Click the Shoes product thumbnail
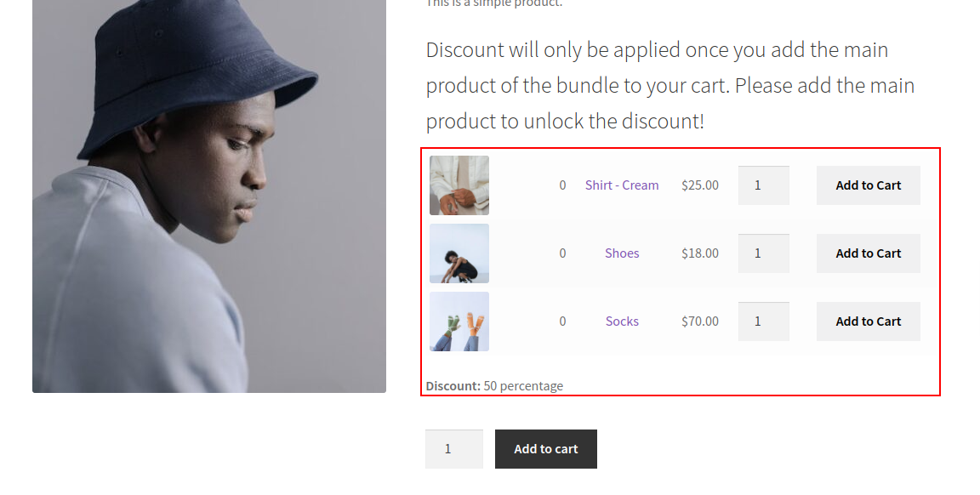The width and height of the screenshot is (980, 495). [459, 253]
